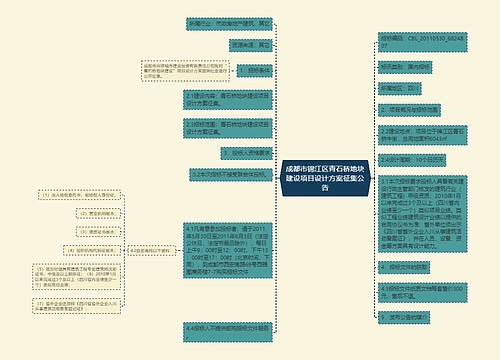Click the node 招标类别：国内招标

click(405, 67)
